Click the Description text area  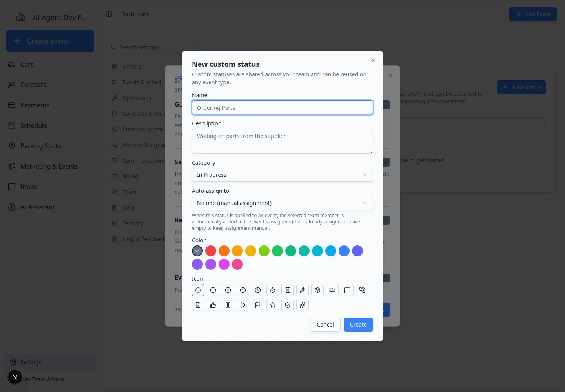pos(282,141)
